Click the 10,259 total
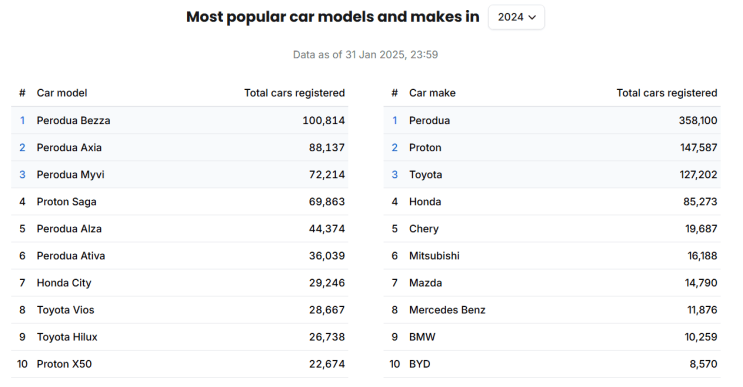743x387 pixels. (701, 337)
